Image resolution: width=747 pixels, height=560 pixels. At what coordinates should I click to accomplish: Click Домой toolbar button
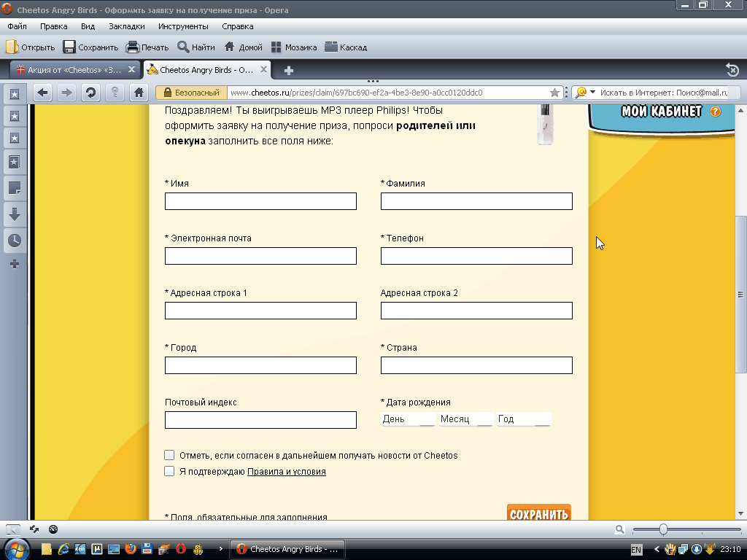point(244,47)
